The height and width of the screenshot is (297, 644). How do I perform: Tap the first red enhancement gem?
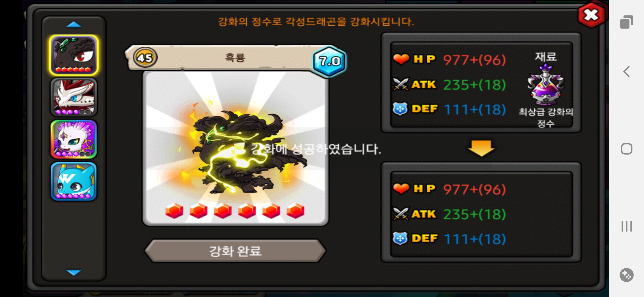point(174,211)
